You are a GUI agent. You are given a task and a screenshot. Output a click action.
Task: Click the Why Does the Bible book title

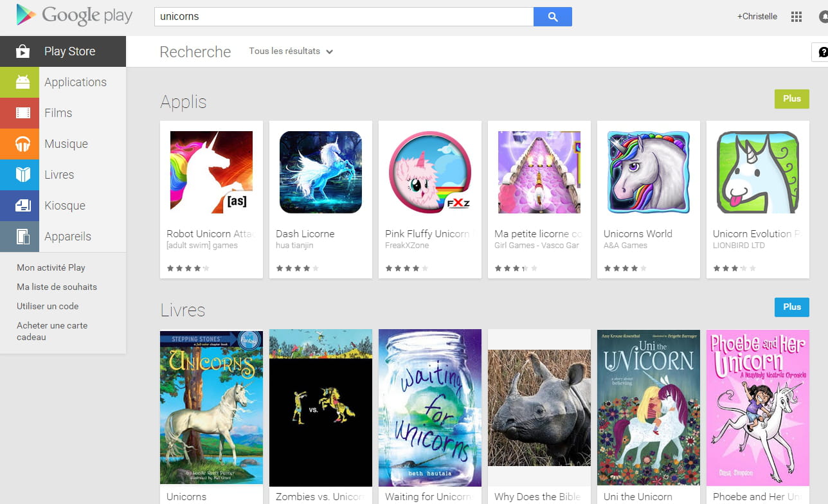537,497
